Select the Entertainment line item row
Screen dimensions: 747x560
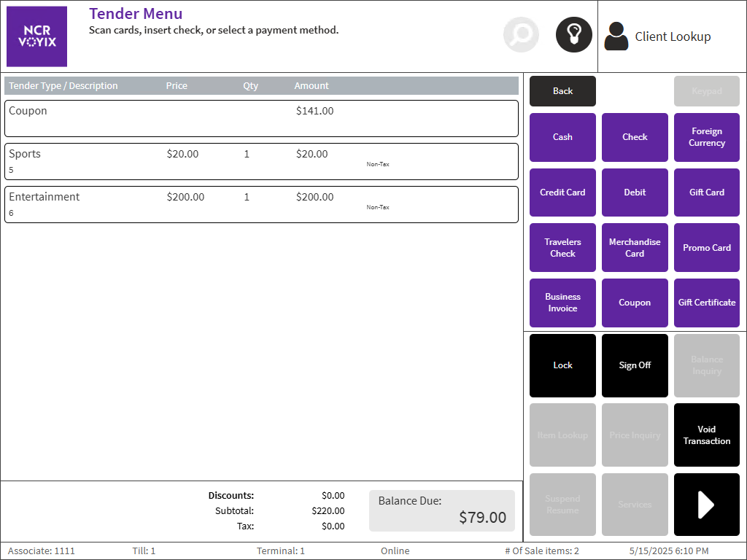click(261, 204)
